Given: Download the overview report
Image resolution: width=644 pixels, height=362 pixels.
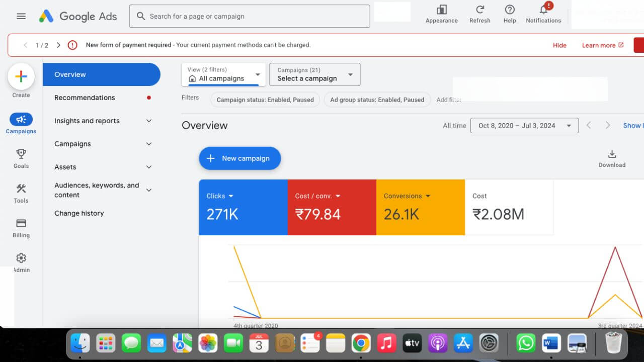Looking at the screenshot, I should [612, 155].
